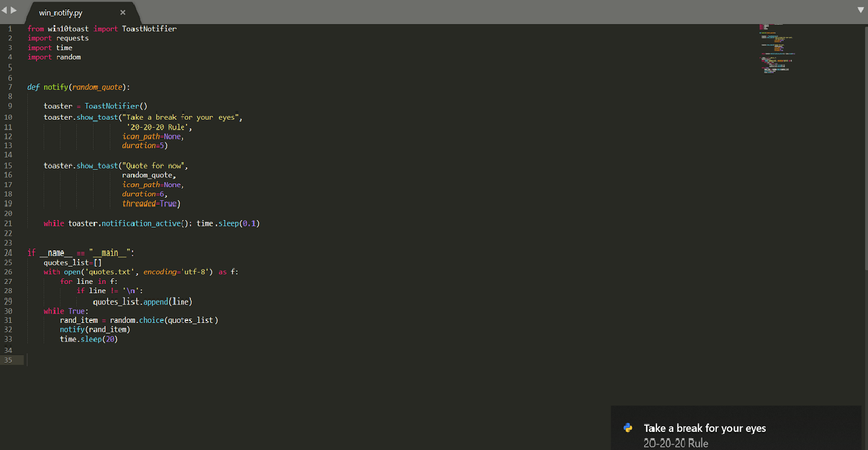This screenshot has height=450, width=868.
Task: Open the tab list dropdown arrow
Action: (859, 9)
